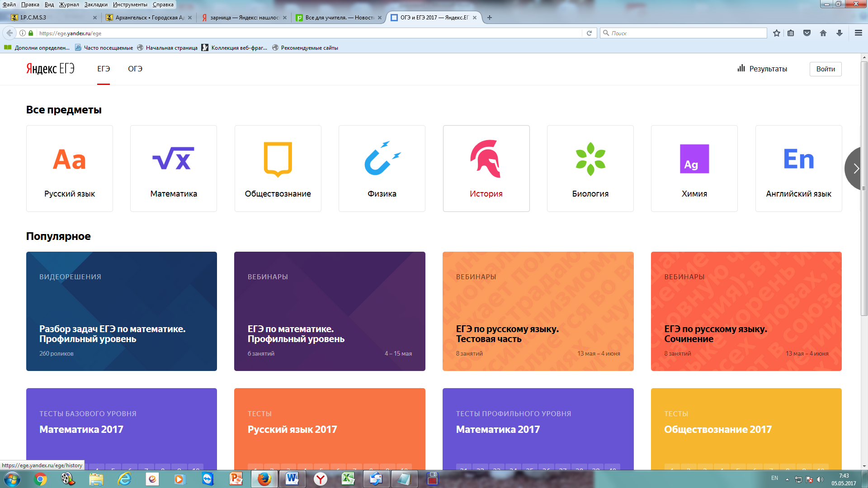Open the Инструменты menu
Screen dimensions: 868x488
pyautogui.click(x=130, y=5)
